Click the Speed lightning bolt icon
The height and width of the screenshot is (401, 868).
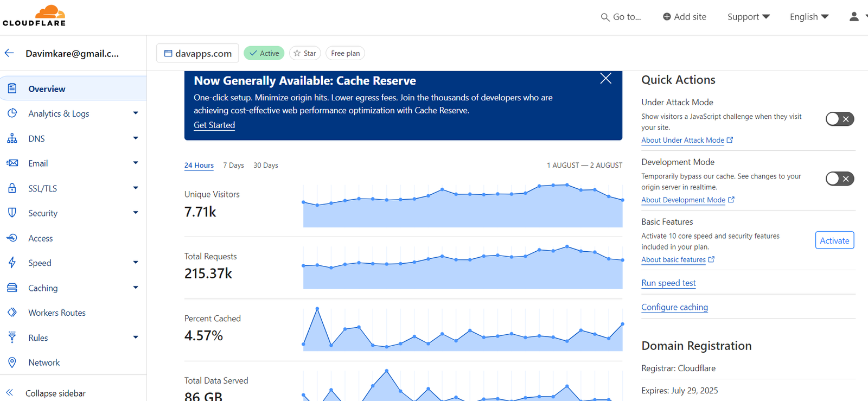pos(12,263)
